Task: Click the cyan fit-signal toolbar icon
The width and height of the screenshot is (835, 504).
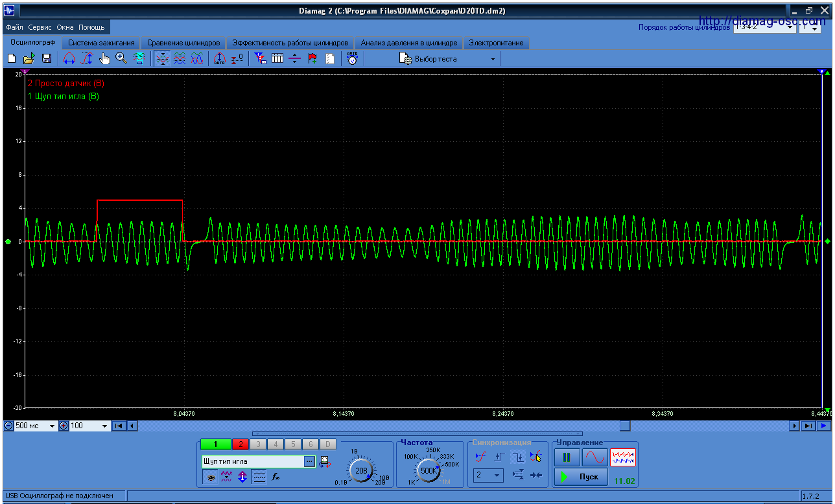Action: [x=139, y=59]
